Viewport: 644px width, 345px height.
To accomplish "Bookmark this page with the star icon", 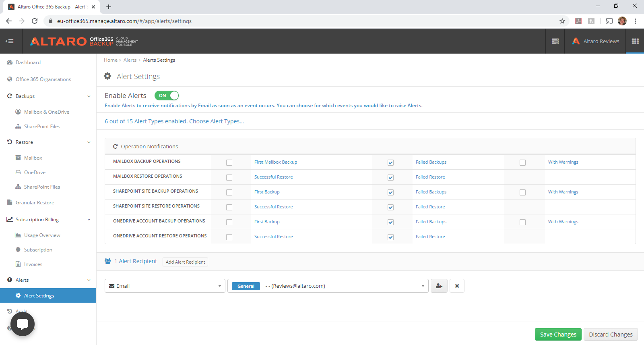I will tap(562, 21).
